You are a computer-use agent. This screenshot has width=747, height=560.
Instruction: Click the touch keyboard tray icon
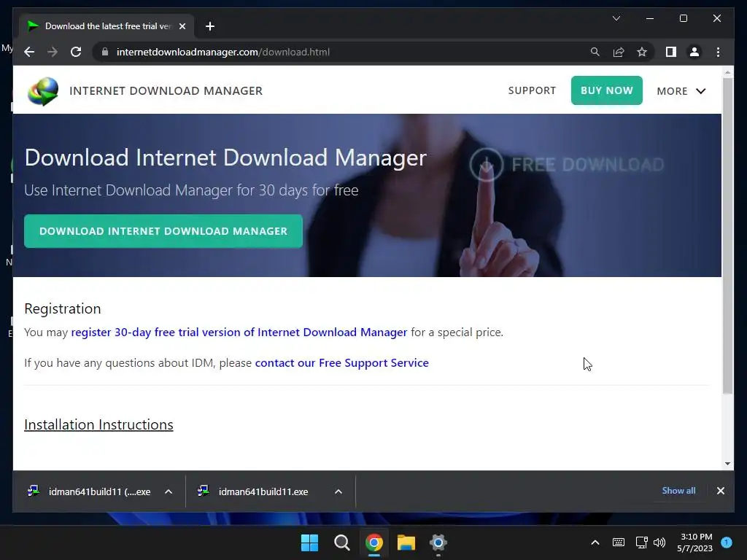[x=619, y=542]
